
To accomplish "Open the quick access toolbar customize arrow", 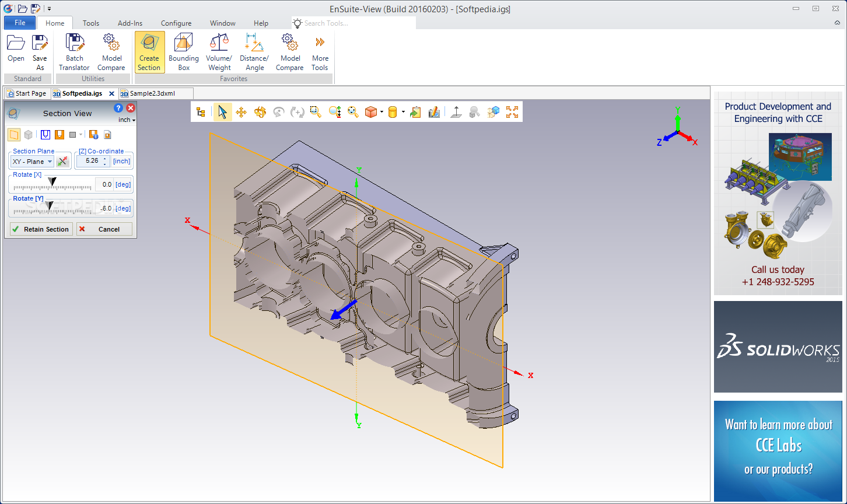I will pos(49,9).
